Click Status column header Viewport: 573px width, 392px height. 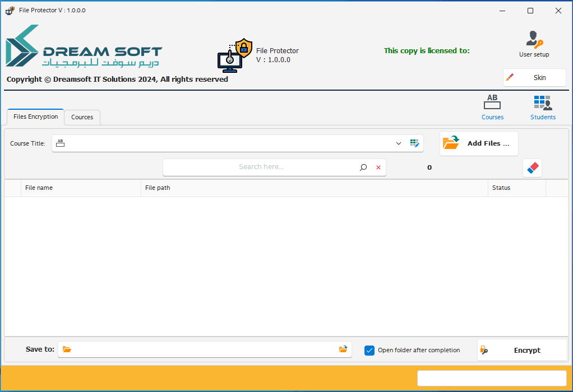pos(517,188)
